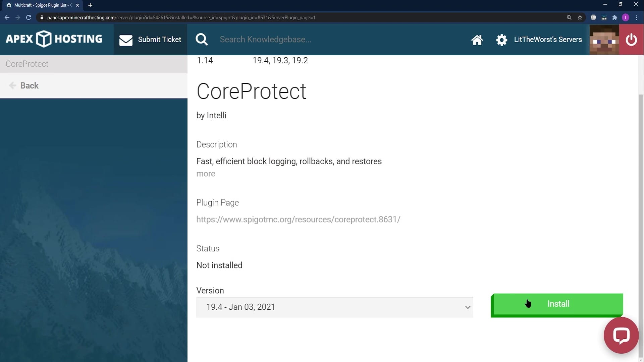
Task: Click the knowledgebase search magnifier icon
Action: click(x=202, y=40)
